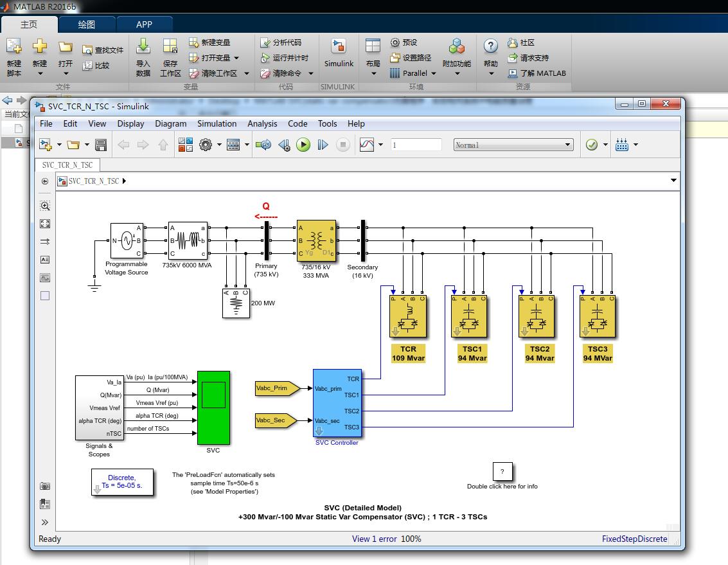
Task: Click the Step Forward simulation button
Action: point(323,145)
